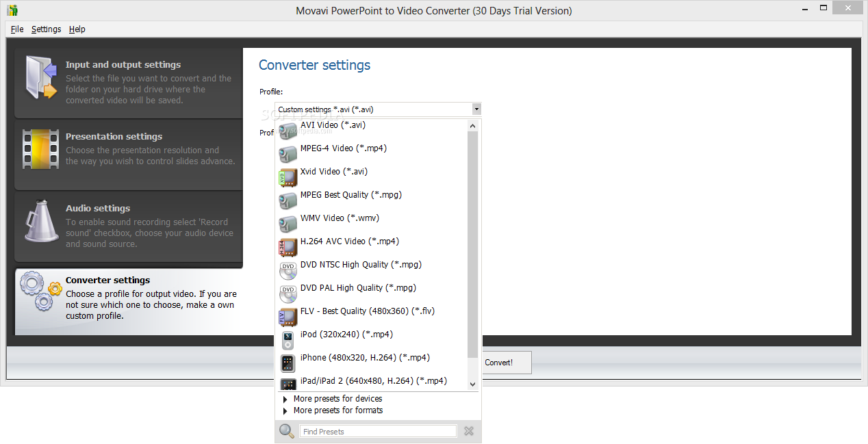Select DVD PAL High Quality (*.mpg) text
Viewport: 868px width, 444px height.
tap(358, 288)
